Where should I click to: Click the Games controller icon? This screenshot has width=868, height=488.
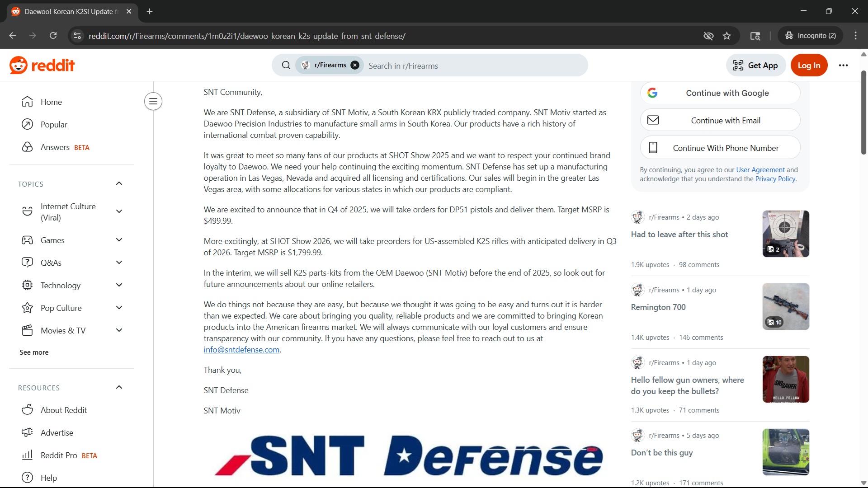pos(28,240)
